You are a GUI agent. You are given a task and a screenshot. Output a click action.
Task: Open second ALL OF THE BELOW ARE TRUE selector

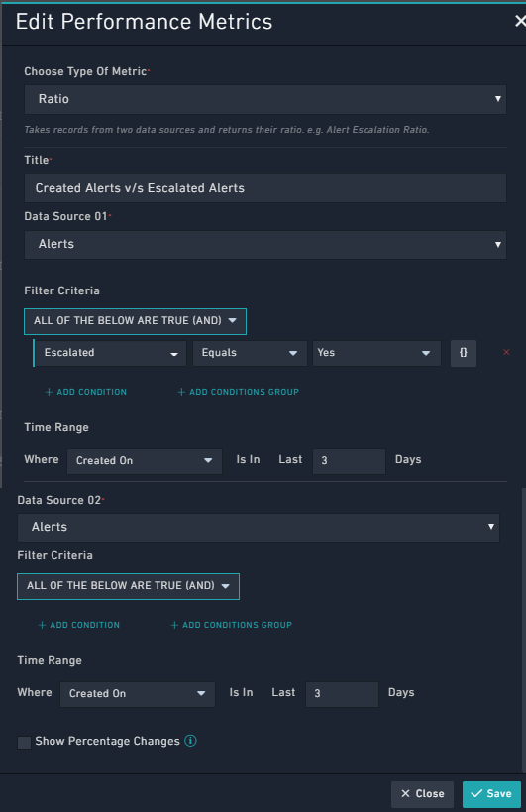(128, 586)
